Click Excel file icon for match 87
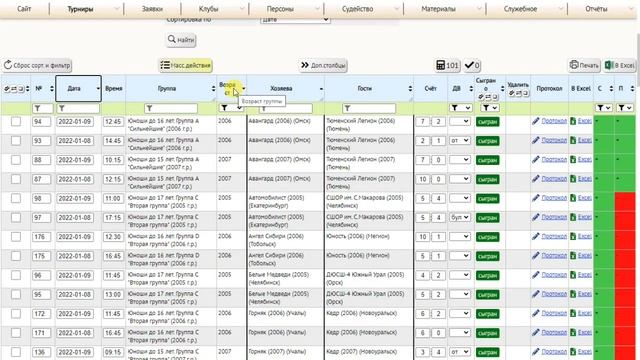This screenshot has width=640, height=360. [x=573, y=178]
